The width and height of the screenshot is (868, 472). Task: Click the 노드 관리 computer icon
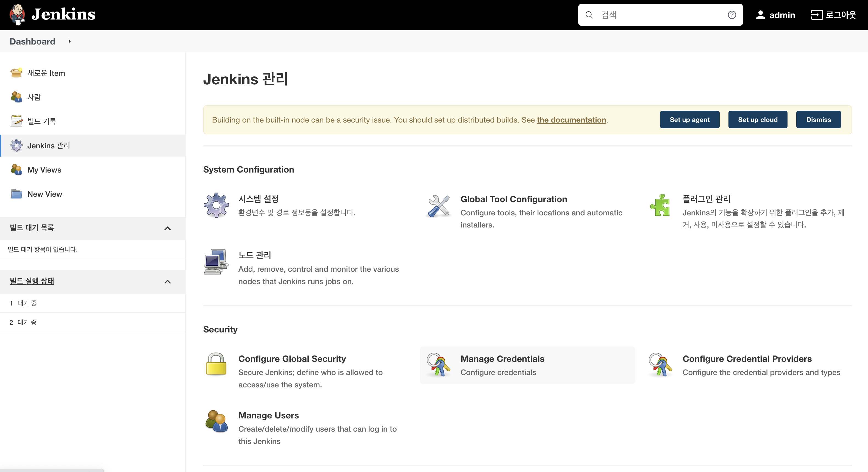pyautogui.click(x=216, y=262)
